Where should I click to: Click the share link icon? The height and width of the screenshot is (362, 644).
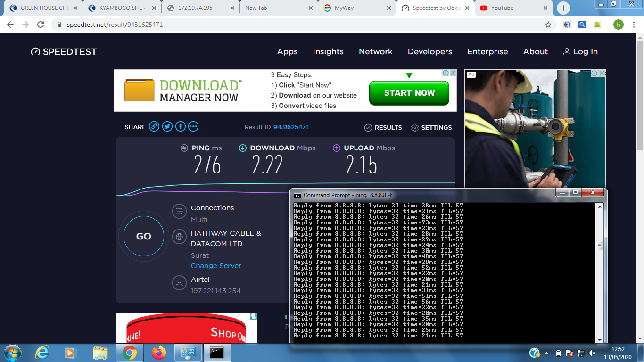[x=154, y=127]
